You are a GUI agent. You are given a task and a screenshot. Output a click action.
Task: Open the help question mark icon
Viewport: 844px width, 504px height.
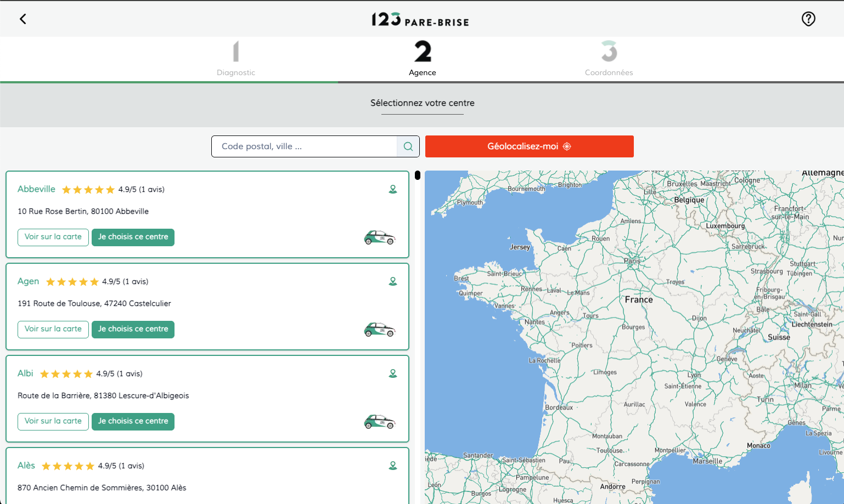point(808,19)
